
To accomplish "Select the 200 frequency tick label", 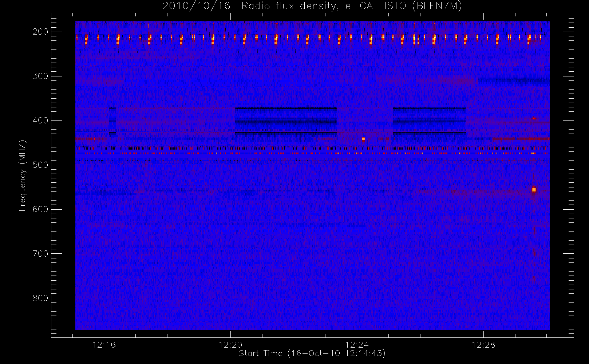I will [x=40, y=32].
